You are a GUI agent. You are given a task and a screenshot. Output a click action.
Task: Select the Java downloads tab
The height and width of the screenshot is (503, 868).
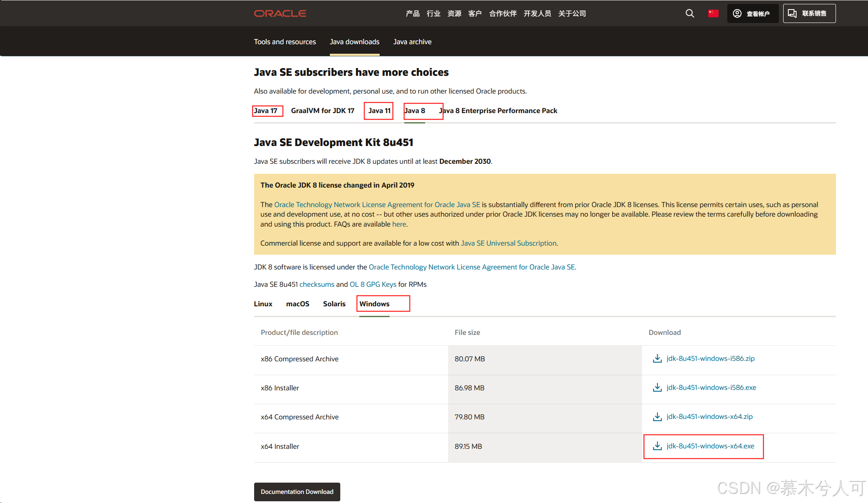coord(355,42)
